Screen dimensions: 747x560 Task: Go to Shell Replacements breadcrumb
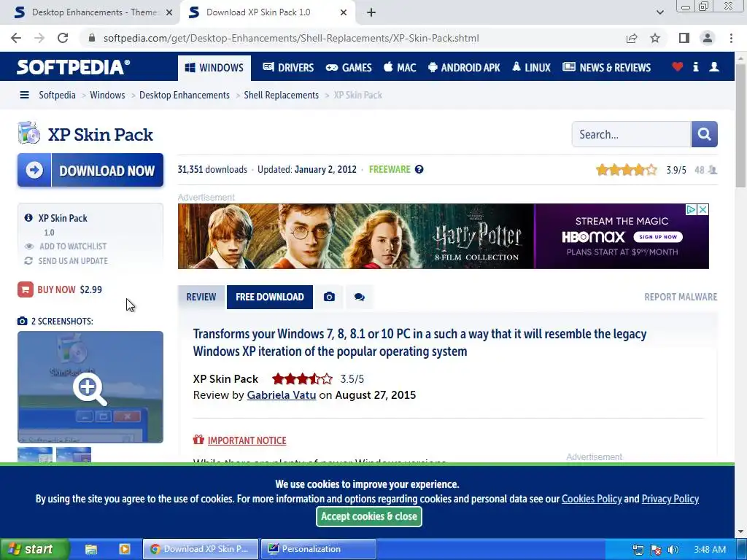click(281, 96)
